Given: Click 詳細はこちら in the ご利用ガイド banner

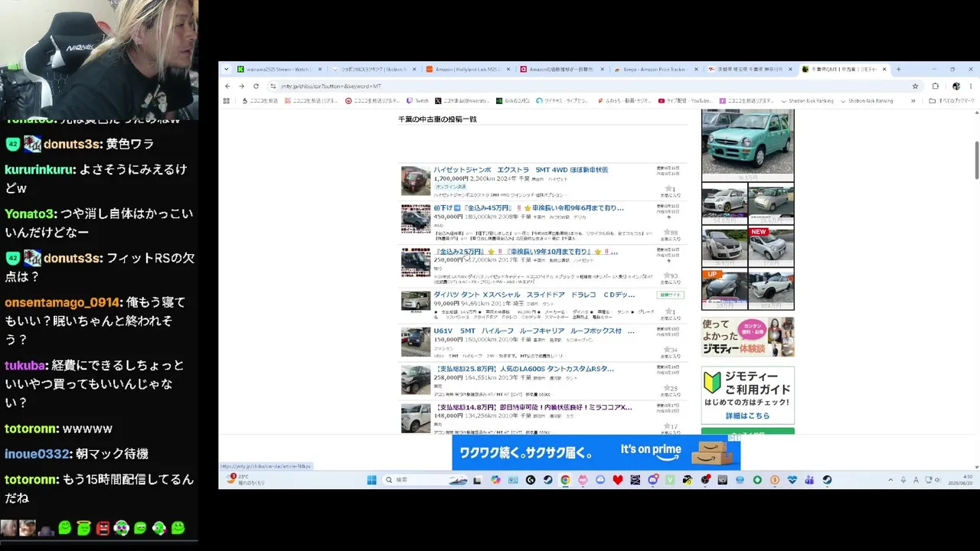Looking at the screenshot, I should 747,416.
